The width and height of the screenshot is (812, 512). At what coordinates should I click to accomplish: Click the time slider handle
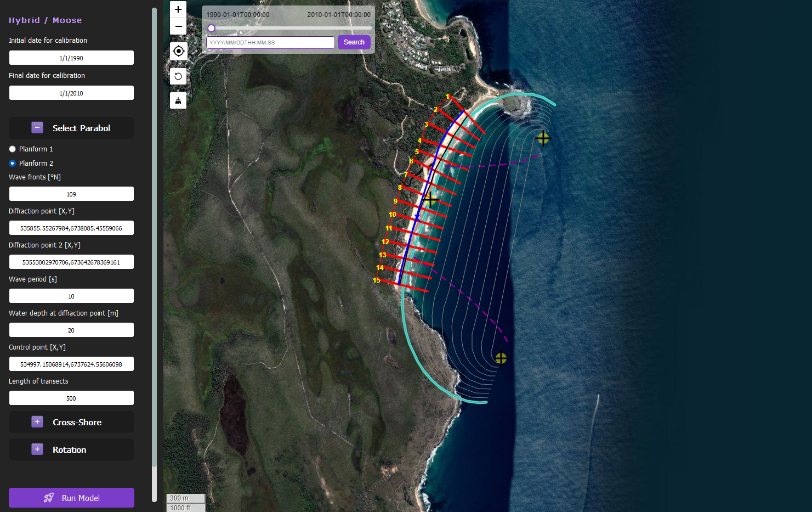211,28
